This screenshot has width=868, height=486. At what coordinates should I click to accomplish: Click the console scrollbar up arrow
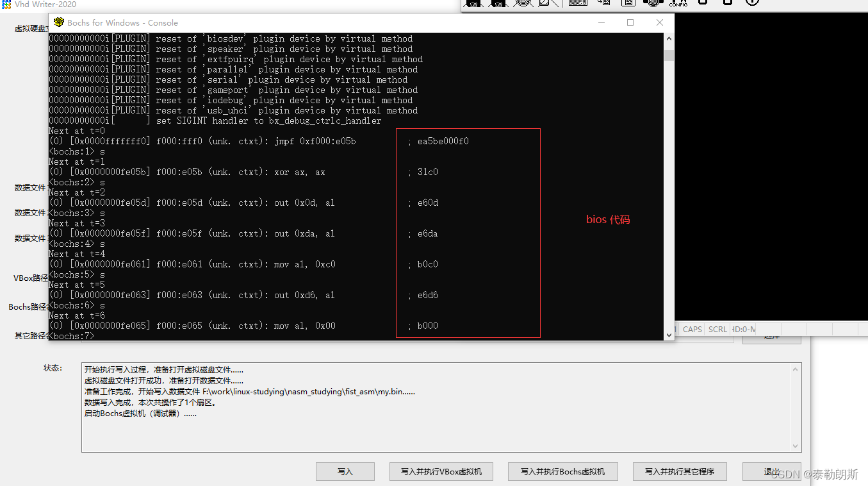(x=669, y=38)
